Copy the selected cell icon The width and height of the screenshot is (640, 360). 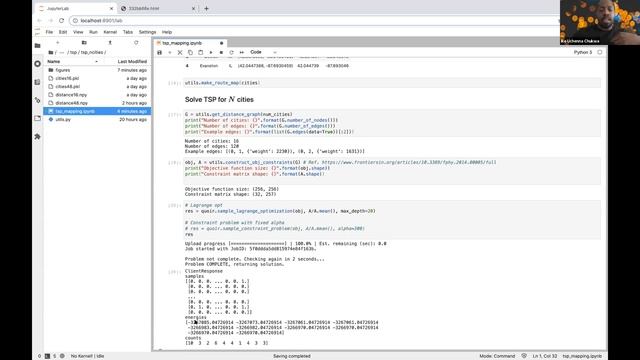coord(190,52)
